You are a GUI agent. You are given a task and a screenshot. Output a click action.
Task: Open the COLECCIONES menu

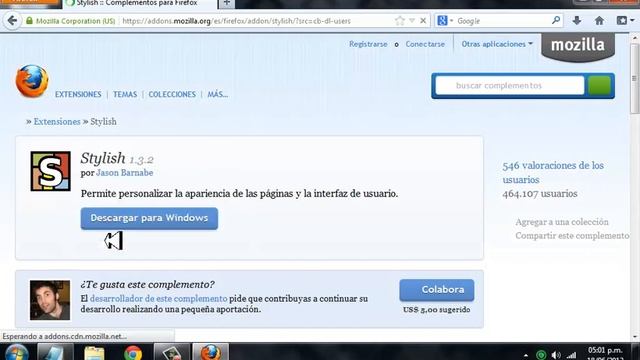pyautogui.click(x=172, y=94)
